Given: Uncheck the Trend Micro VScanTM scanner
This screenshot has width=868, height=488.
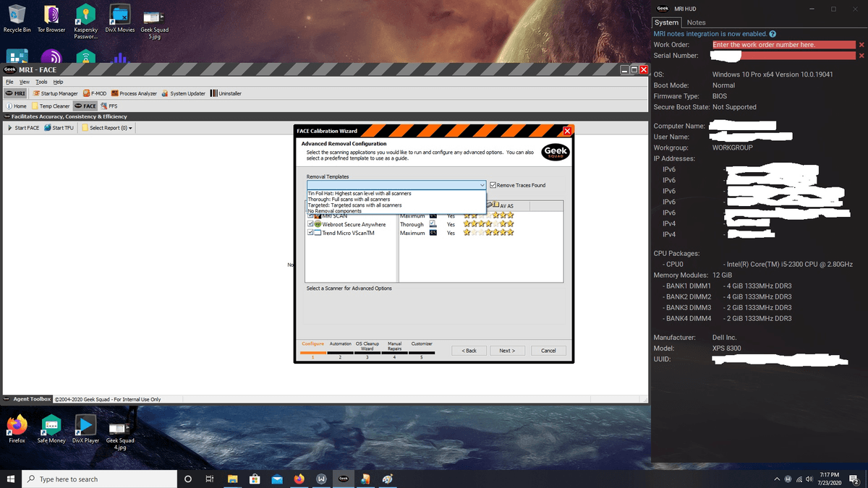Looking at the screenshot, I should (x=310, y=233).
